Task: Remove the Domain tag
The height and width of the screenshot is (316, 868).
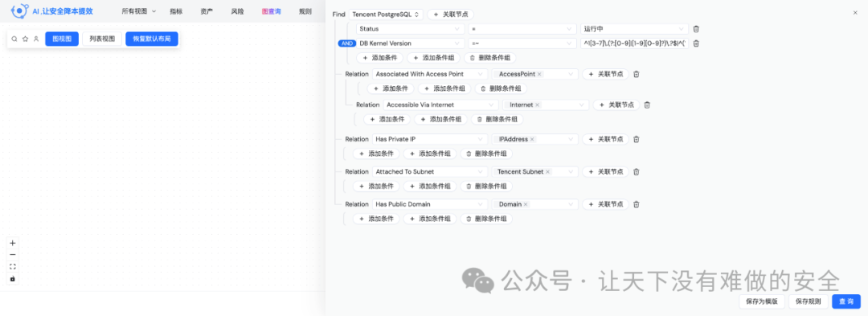Action: tap(526, 204)
